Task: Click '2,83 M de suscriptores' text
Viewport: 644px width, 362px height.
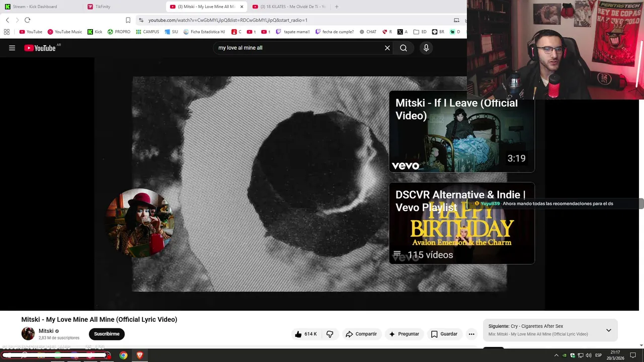Action: (x=59, y=338)
